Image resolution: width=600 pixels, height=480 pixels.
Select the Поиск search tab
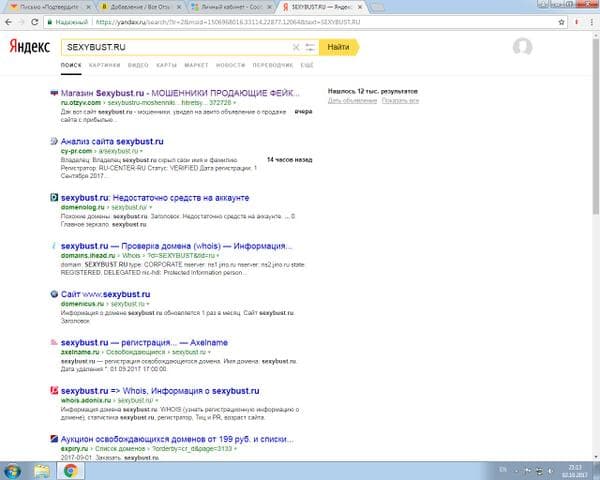(71, 65)
